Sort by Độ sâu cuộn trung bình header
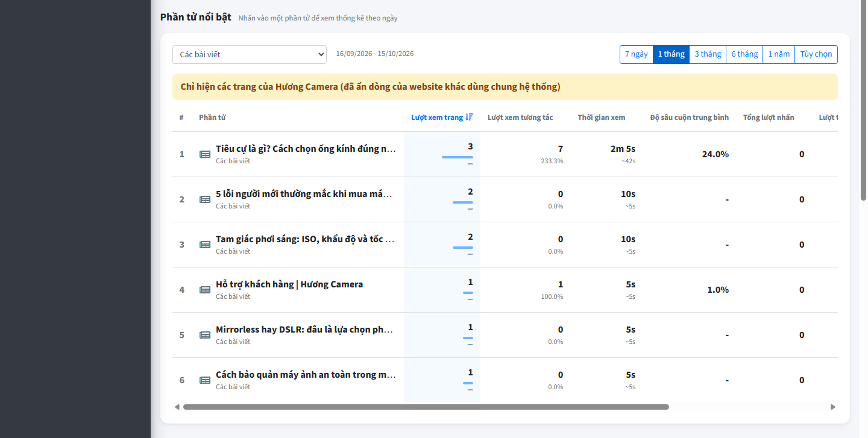 coord(690,117)
